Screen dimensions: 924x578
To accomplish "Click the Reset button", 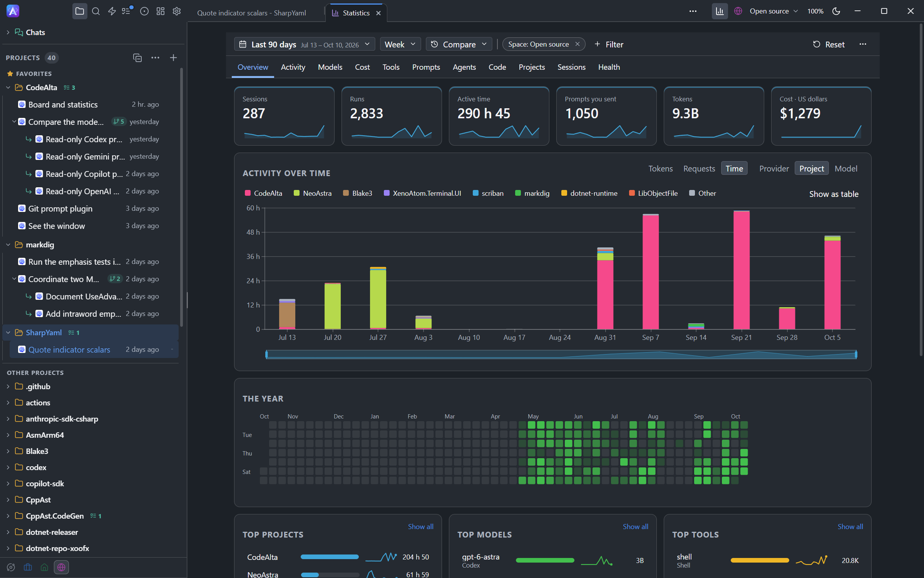I will tap(829, 44).
